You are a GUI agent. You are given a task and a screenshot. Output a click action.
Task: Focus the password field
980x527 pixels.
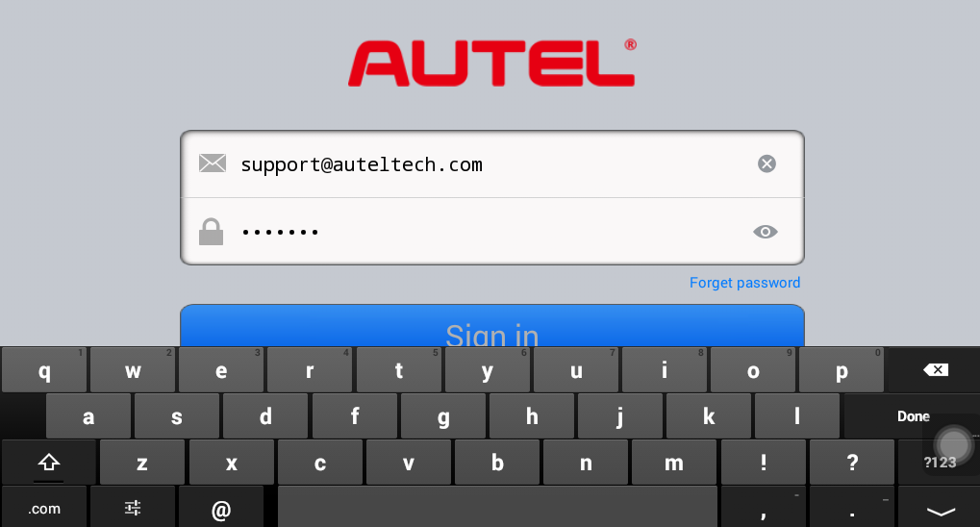point(491,232)
